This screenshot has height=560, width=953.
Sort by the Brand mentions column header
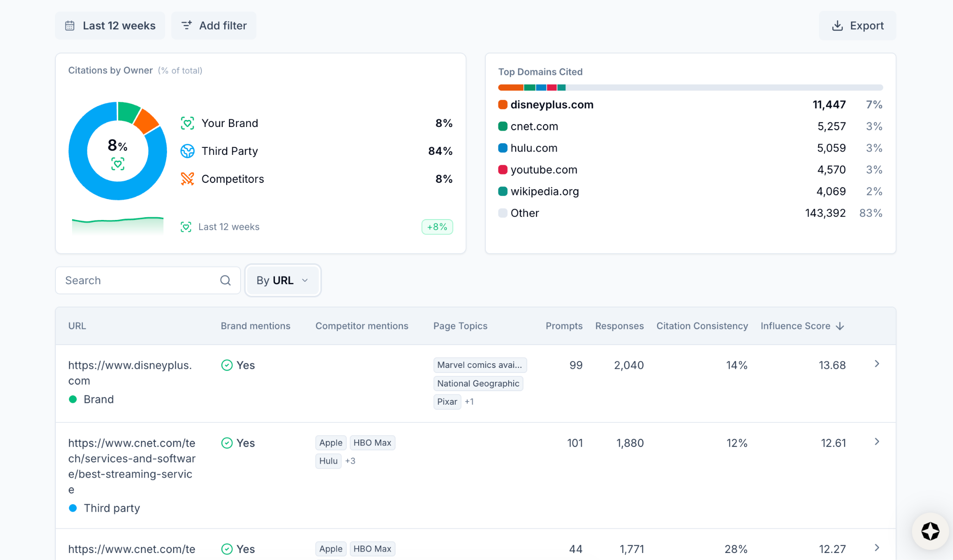[x=255, y=326]
